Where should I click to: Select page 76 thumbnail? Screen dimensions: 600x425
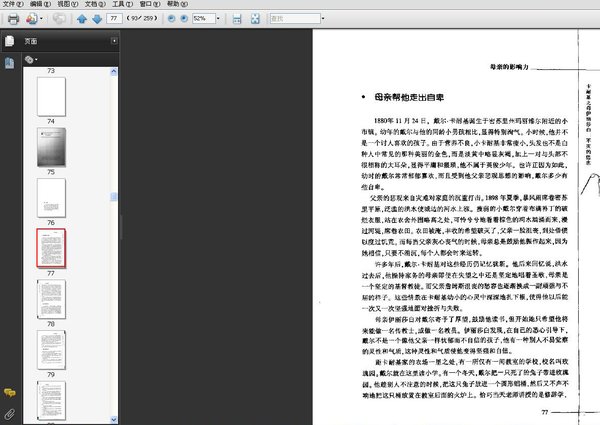coord(51,199)
